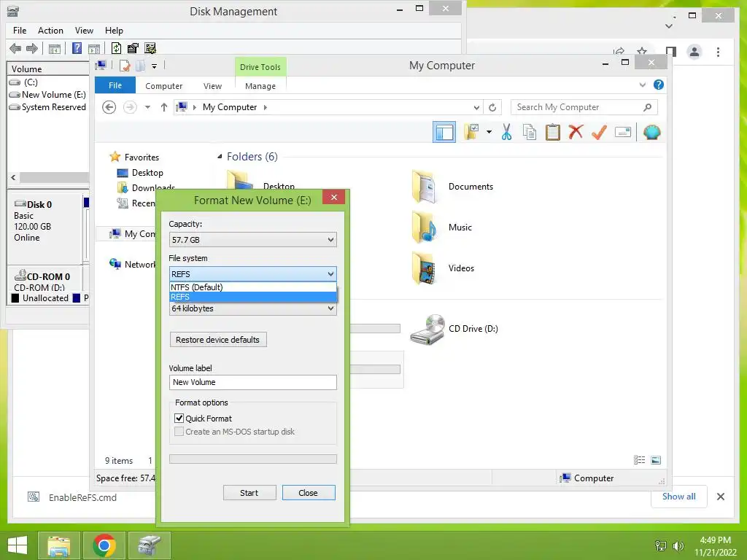Go back in My Computer explorer

pos(109,107)
